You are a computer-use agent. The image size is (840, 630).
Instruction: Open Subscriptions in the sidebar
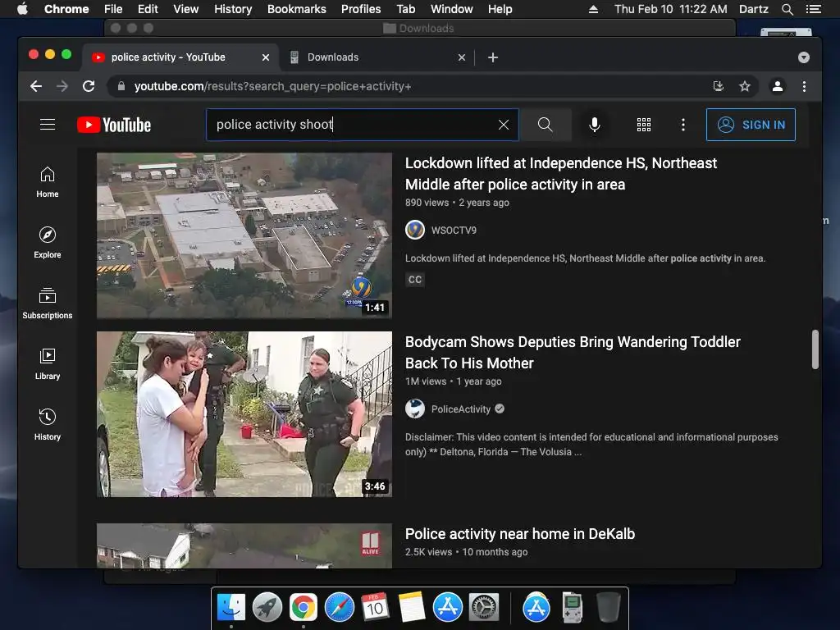[x=48, y=304]
